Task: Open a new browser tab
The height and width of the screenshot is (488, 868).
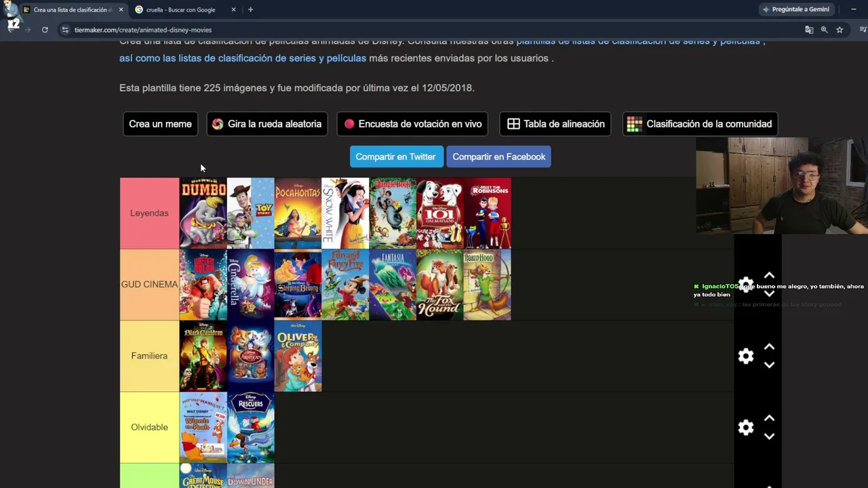Action: 250,9
